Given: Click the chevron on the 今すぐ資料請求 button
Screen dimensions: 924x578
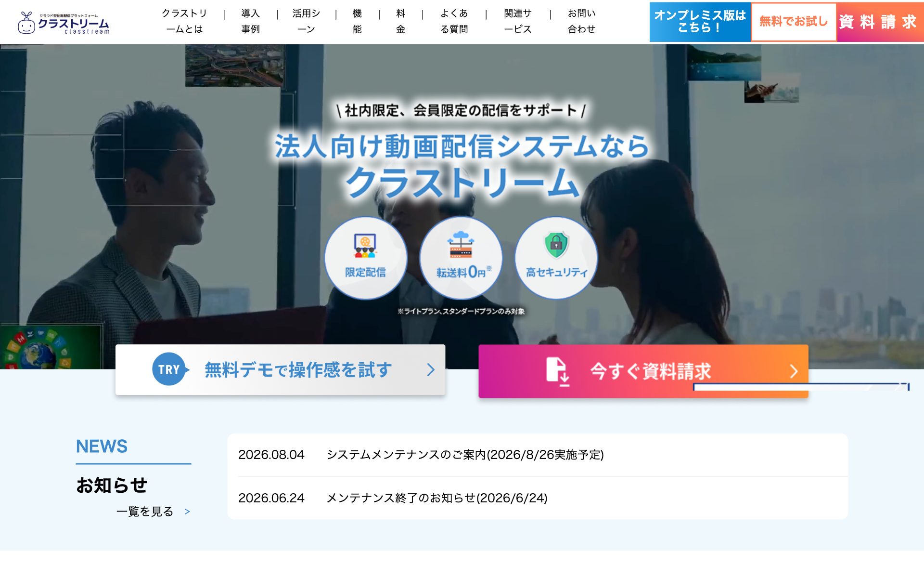Looking at the screenshot, I should 794,371.
